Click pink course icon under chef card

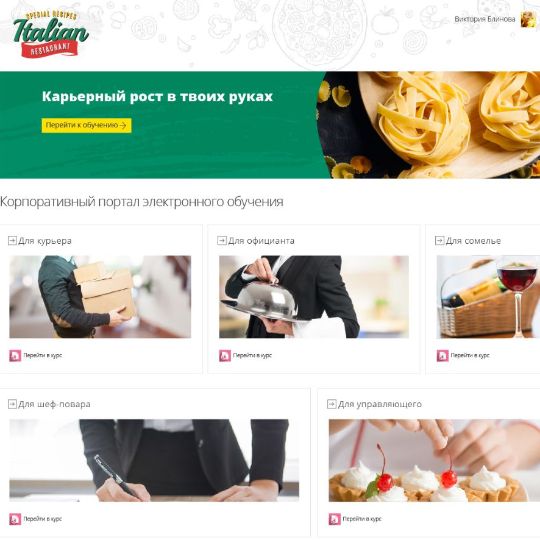pyautogui.click(x=15, y=519)
